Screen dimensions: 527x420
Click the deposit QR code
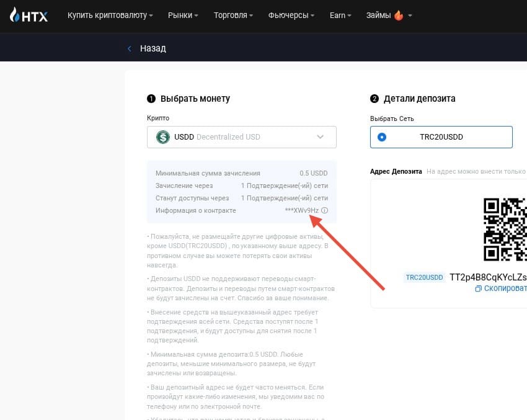coord(505,230)
